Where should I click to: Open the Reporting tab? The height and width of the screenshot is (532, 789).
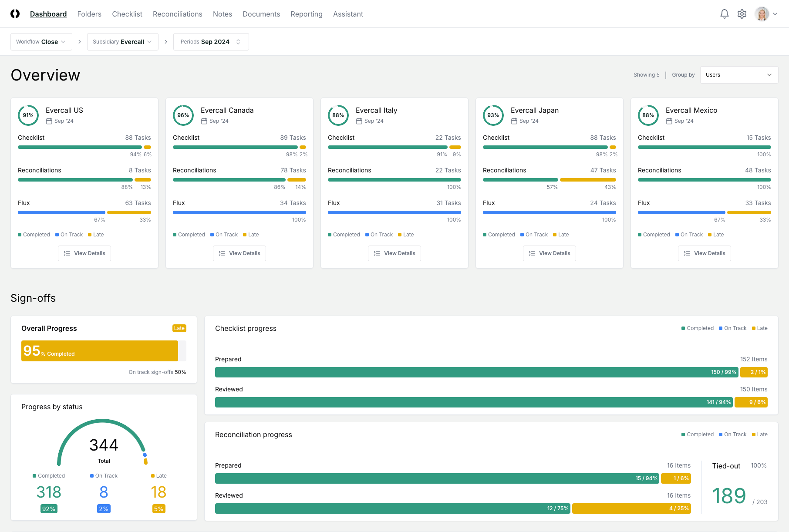pyautogui.click(x=307, y=14)
